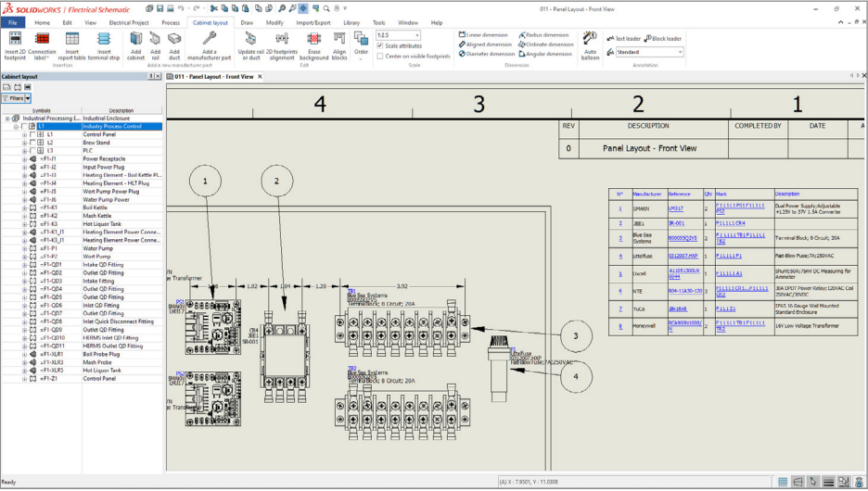
Task: Switch to the Library tab
Action: (x=351, y=22)
